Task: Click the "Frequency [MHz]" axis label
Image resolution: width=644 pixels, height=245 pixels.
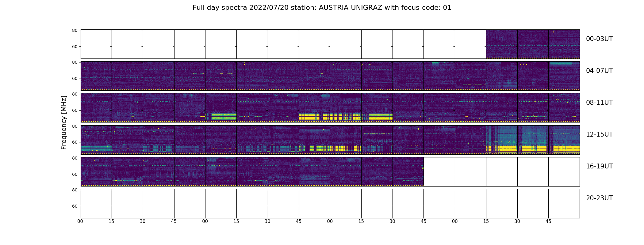Action: point(64,123)
